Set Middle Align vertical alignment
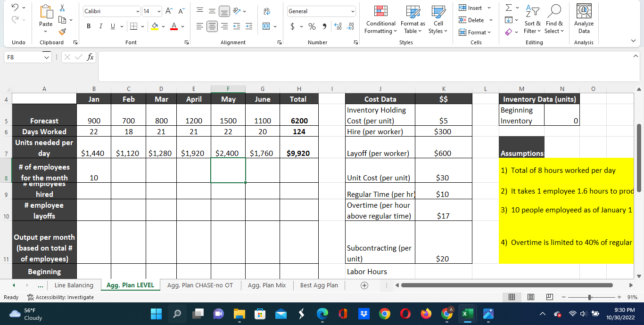The height and width of the screenshot is (325, 644). pyautogui.click(x=212, y=11)
